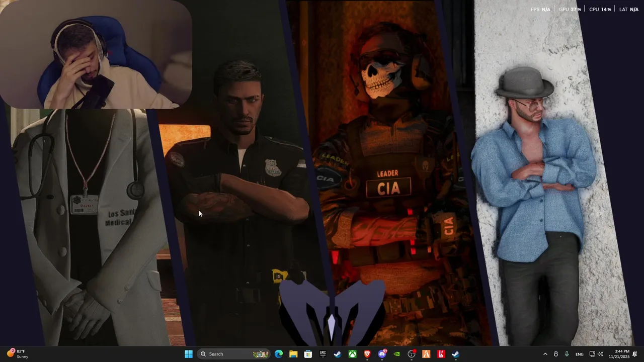Screen dimensions: 644x362
Task: Open the notification bell in the tray
Action: [635, 354]
